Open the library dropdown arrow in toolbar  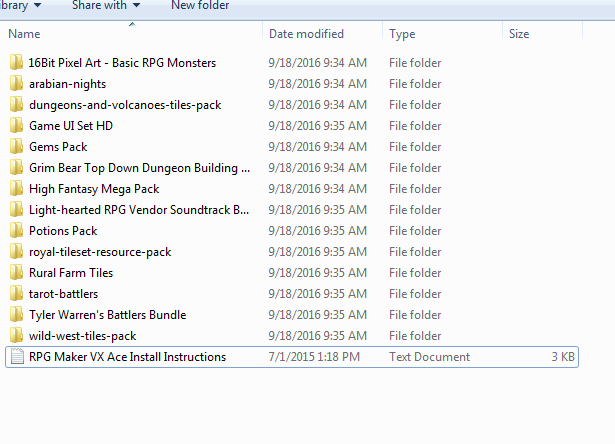pos(37,5)
